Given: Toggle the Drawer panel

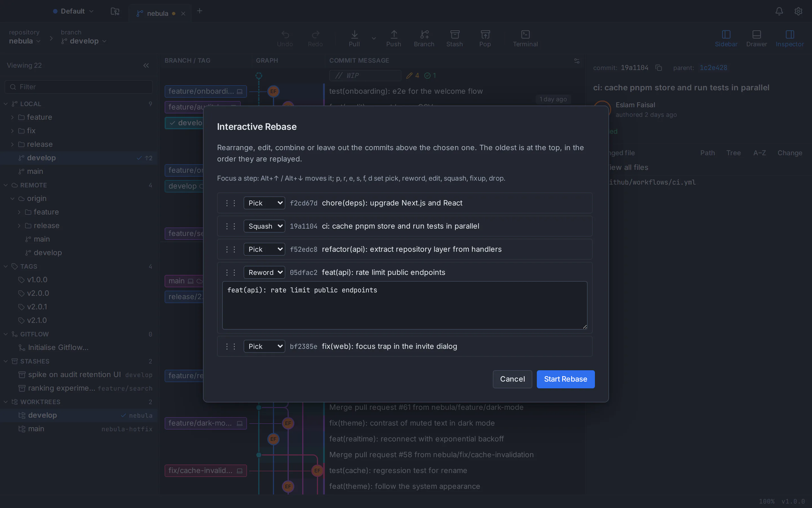Looking at the screenshot, I should [x=757, y=39].
